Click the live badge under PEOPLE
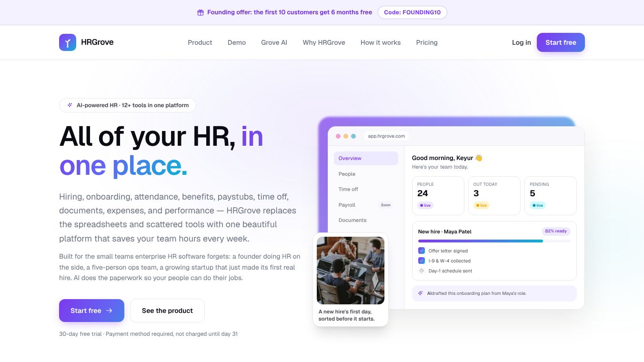Viewport: 644px width, 362px height. click(425, 205)
